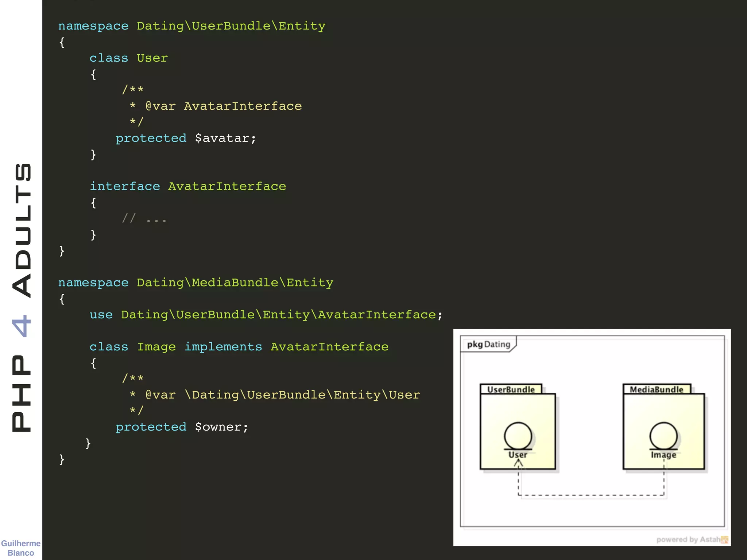Screen dimensions: 747x560
Task: Click the PHP 4 ADULTS sidebar title
Action: [x=21, y=297]
